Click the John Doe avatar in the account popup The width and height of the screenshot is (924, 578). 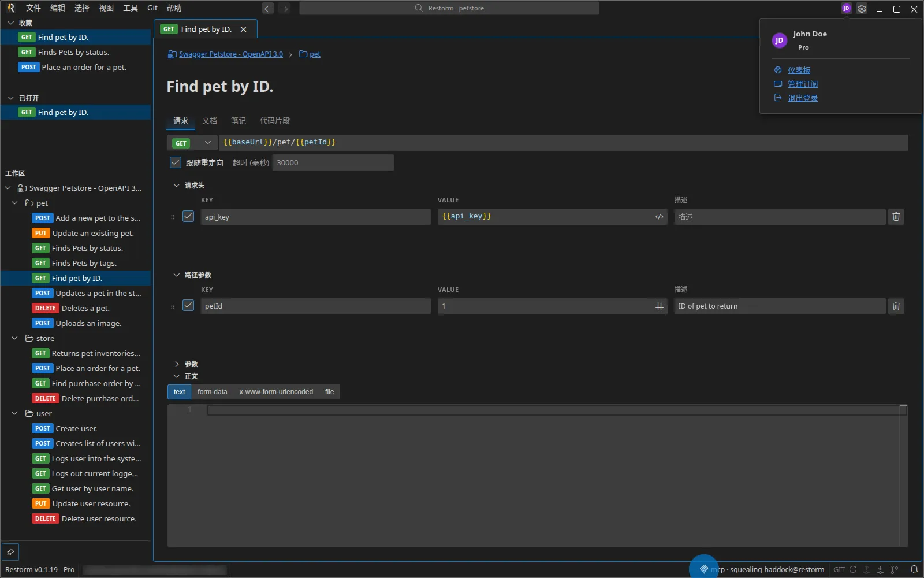click(779, 40)
